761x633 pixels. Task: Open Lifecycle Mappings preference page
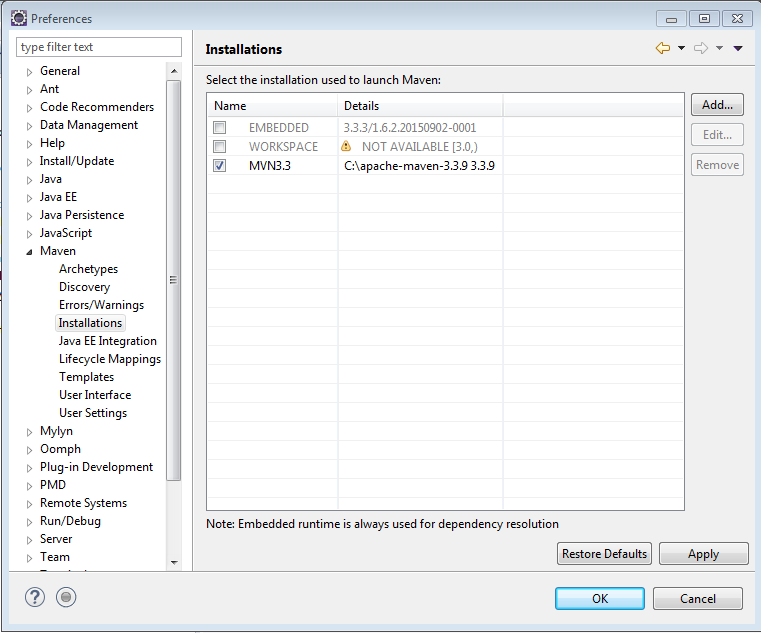click(109, 359)
